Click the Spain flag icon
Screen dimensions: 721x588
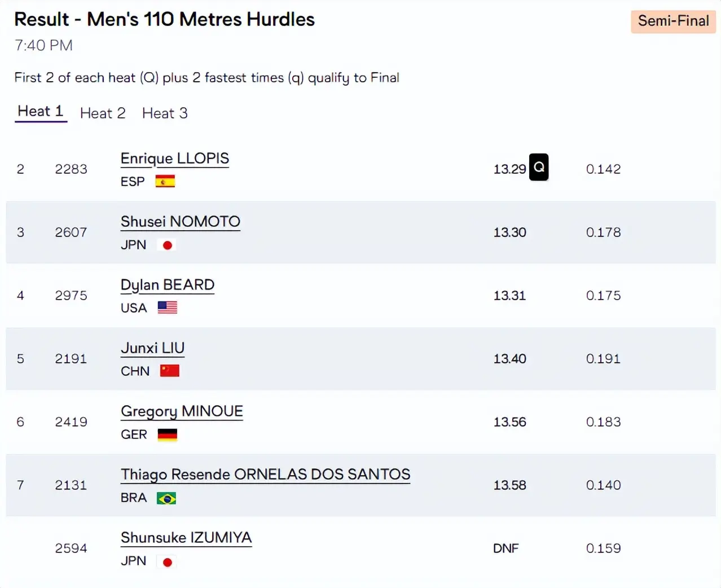pos(165,182)
